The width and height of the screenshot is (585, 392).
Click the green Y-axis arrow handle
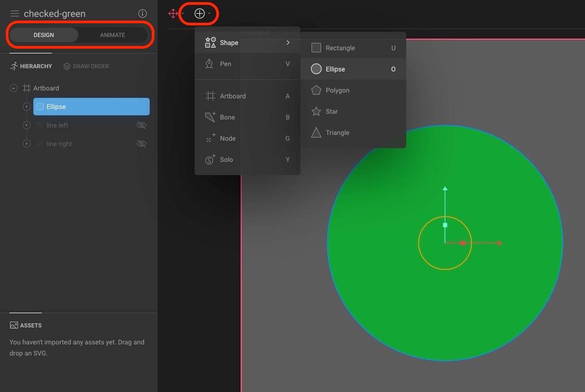pyautogui.click(x=445, y=189)
